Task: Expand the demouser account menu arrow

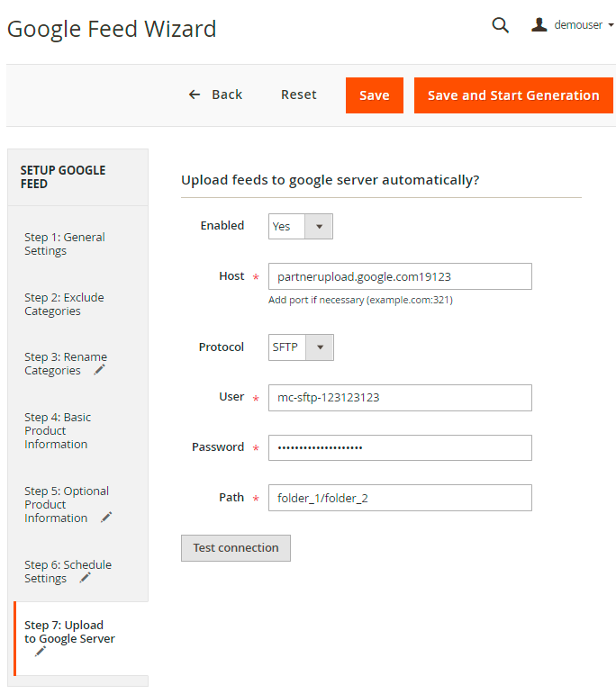Action: point(611,25)
